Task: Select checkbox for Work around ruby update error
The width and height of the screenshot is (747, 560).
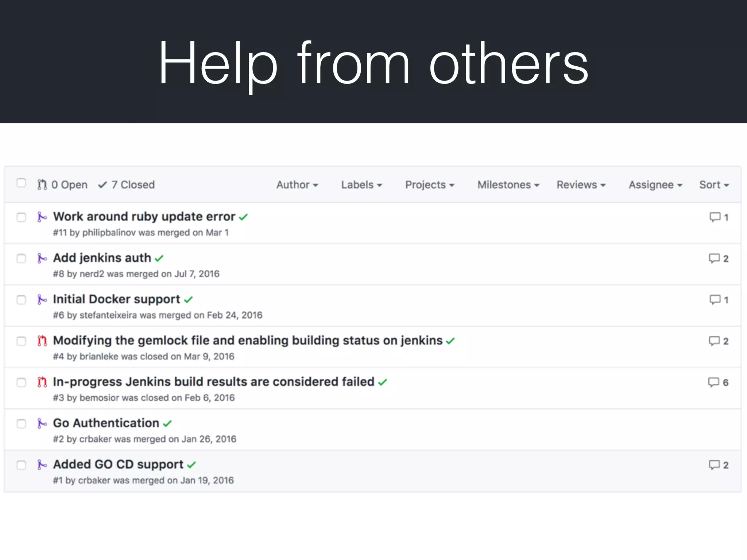Action: (22, 217)
